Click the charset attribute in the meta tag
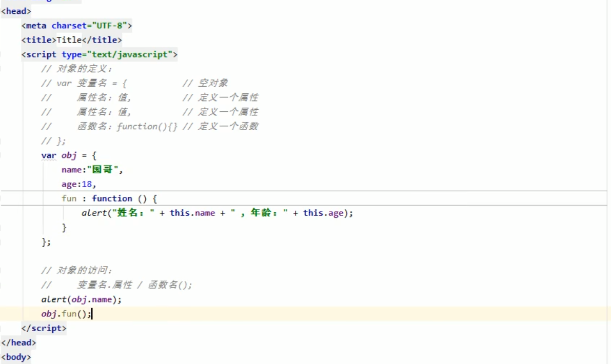 69,26
